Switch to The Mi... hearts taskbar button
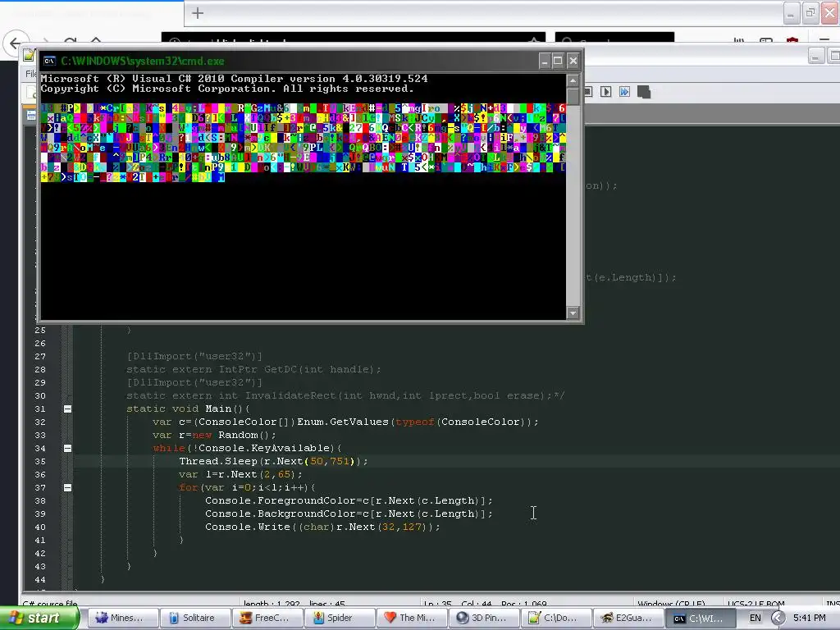This screenshot has width=840, height=630. (412, 619)
